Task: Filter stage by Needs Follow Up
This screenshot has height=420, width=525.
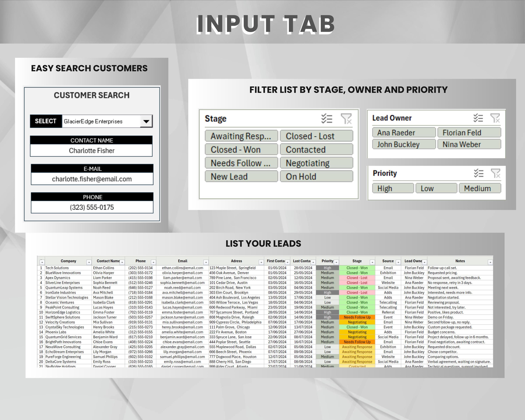Action: 241,163
